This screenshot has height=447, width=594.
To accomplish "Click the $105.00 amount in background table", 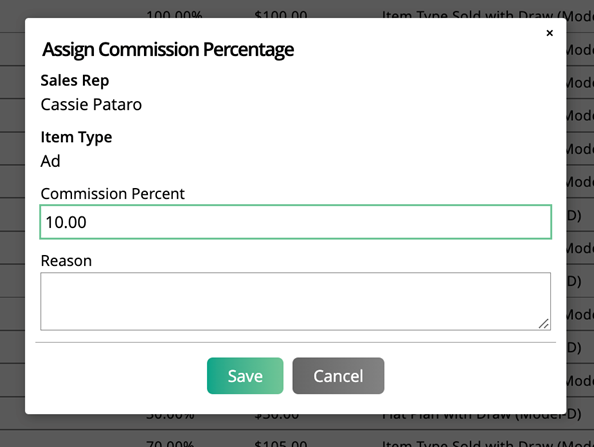I will (281, 442).
